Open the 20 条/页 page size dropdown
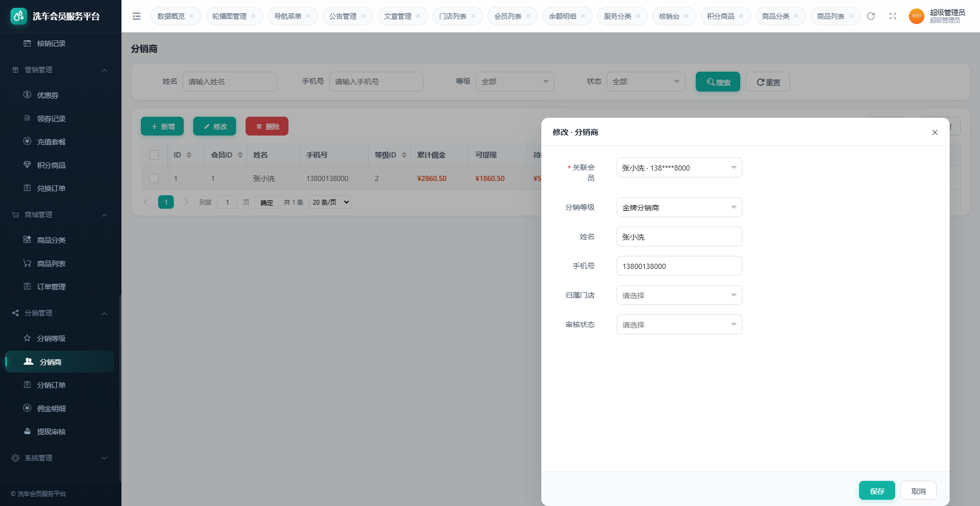980x506 pixels. coord(330,202)
